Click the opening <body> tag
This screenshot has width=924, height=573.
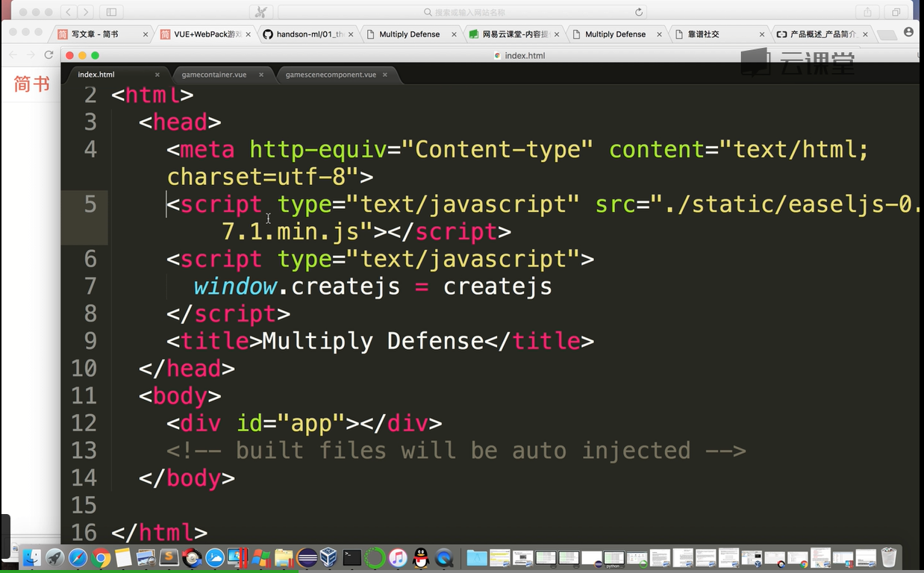(180, 395)
